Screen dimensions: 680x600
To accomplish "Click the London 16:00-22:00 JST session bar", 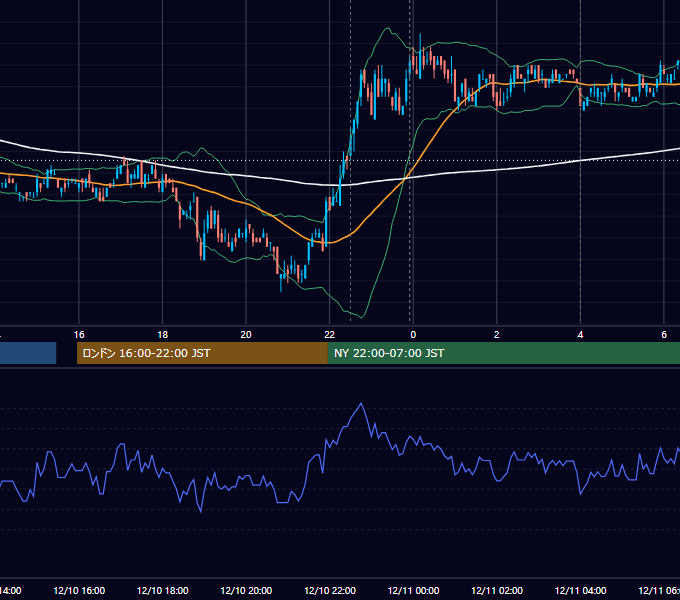I will click(202, 353).
